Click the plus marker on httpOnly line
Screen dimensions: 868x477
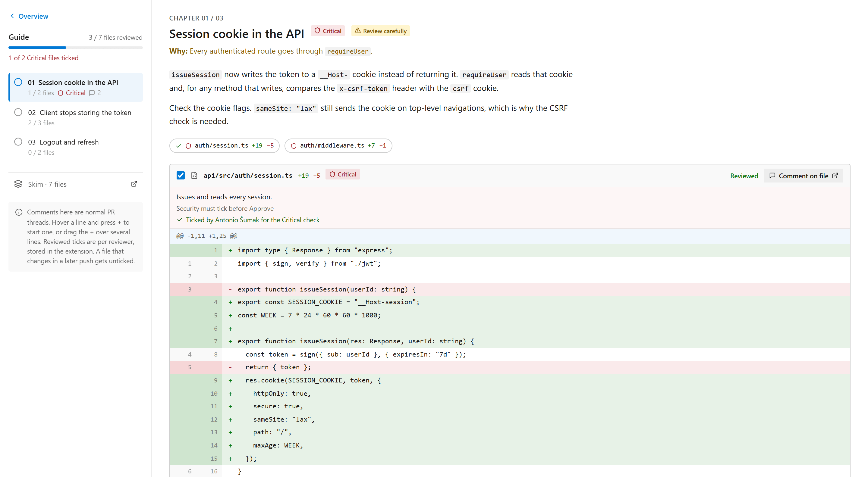[x=231, y=394]
